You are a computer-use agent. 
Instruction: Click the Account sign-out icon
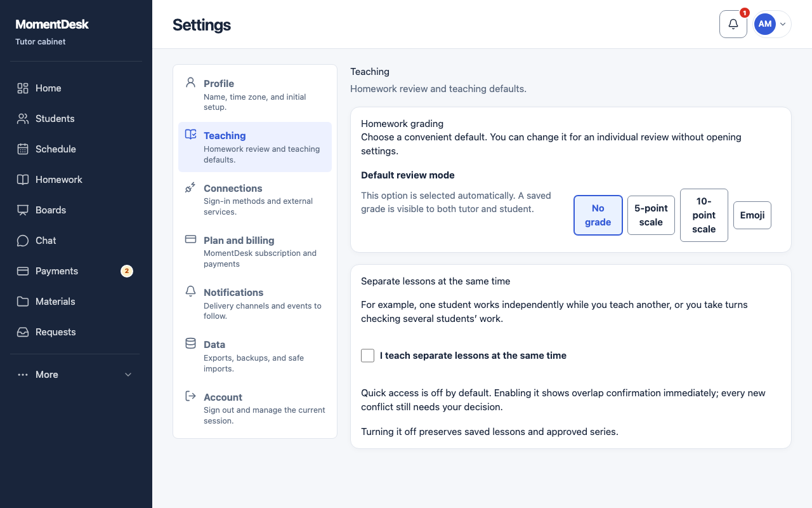click(190, 396)
